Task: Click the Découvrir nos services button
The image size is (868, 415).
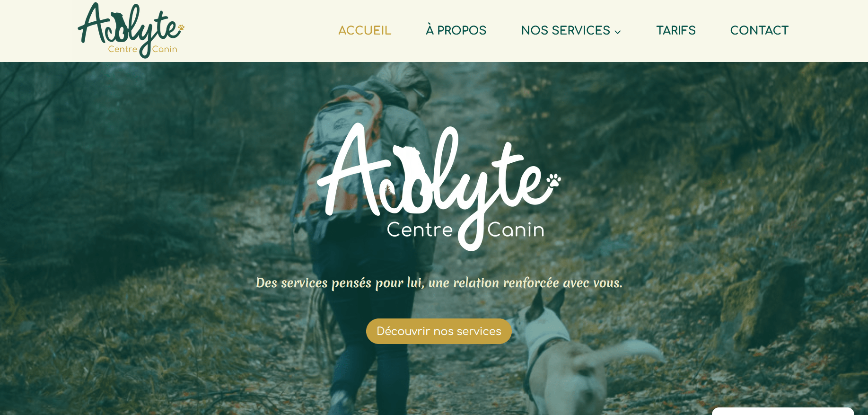Action: (439, 331)
